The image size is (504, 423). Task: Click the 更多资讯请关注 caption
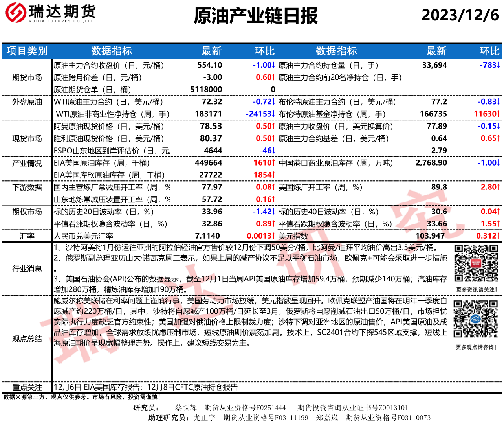click(x=477, y=290)
